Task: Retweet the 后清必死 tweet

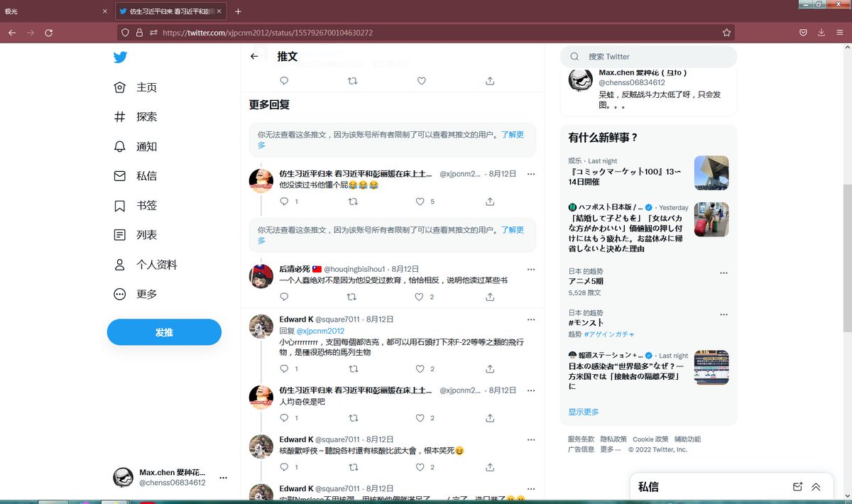Action: point(353,297)
